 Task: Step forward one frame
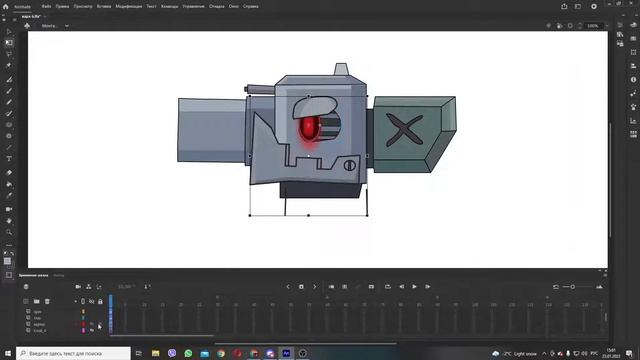[427, 287]
